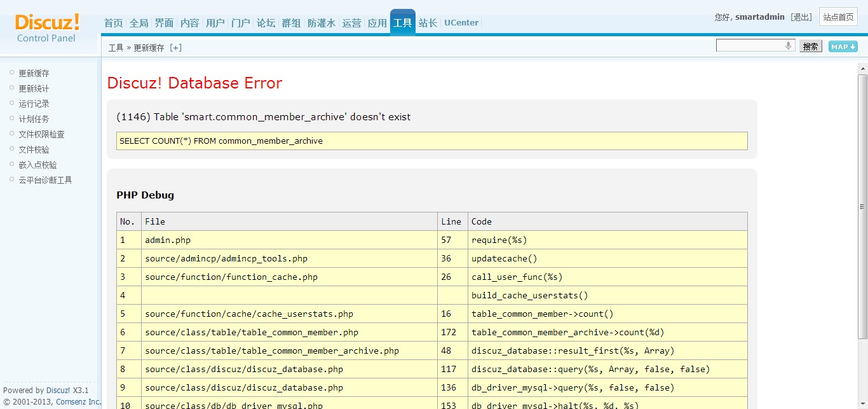Open the 运营 top menu

[x=351, y=23]
